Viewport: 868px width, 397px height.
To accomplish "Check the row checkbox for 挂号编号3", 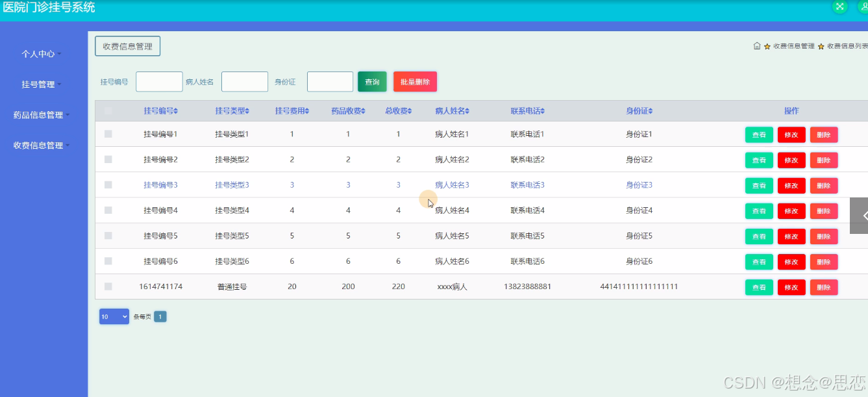I will pos(108,185).
